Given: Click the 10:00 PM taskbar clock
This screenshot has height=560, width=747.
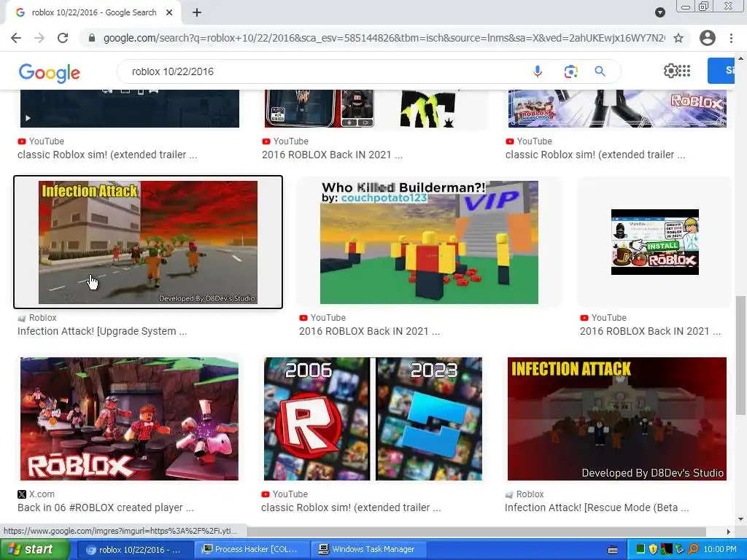Looking at the screenshot, I should coord(720,550).
